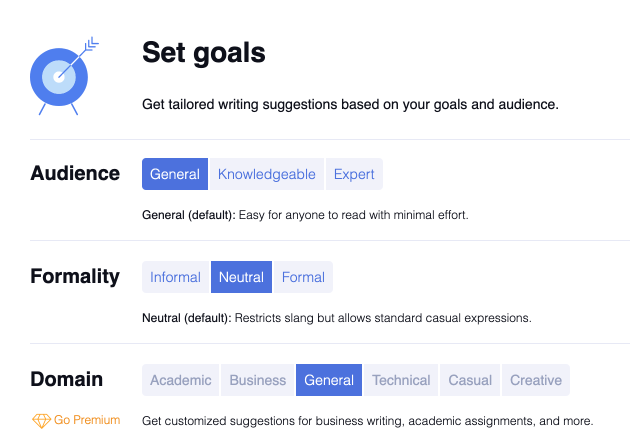Choose Creative domain option
635x441 pixels.
536,380
